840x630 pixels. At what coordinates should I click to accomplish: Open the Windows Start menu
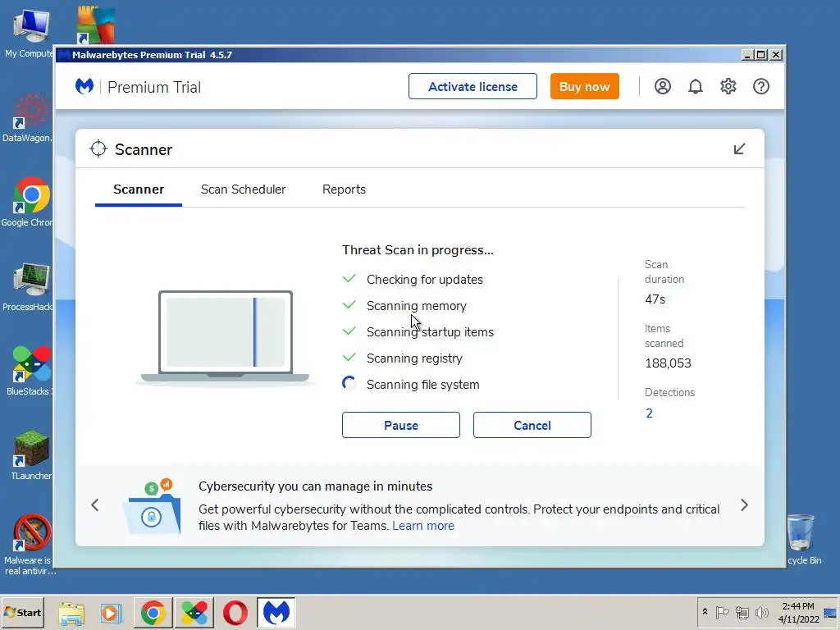(22, 612)
